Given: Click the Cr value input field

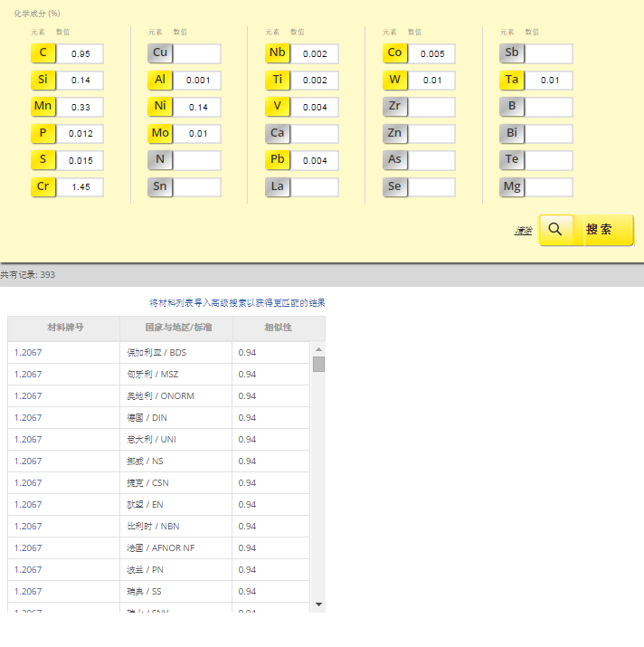Looking at the screenshot, I should [x=80, y=187].
